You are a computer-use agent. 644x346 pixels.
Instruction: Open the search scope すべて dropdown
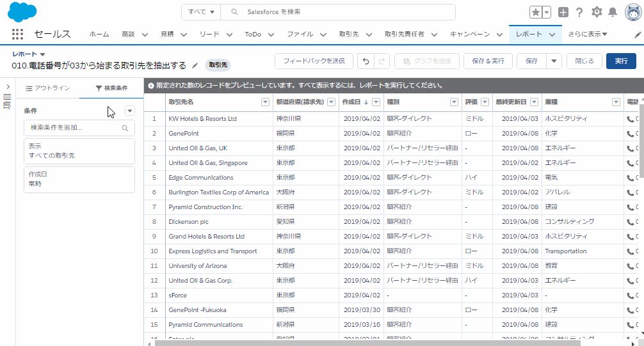pos(201,12)
